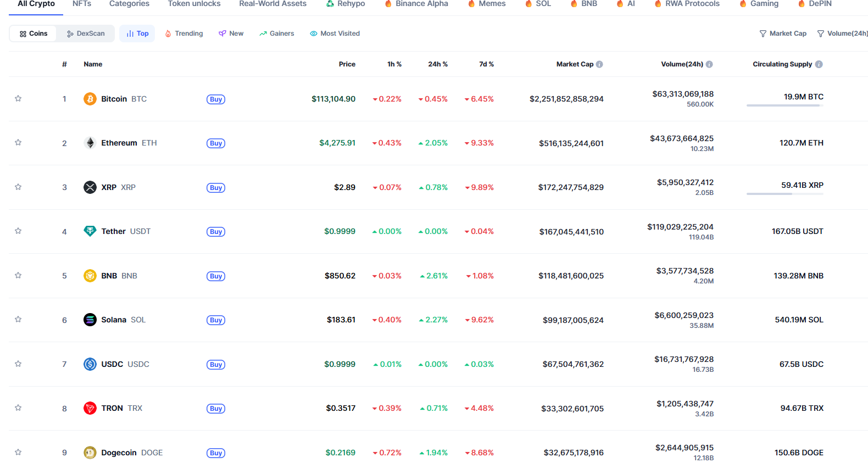Click the Solana coin logo
868x474 pixels.
click(x=90, y=320)
